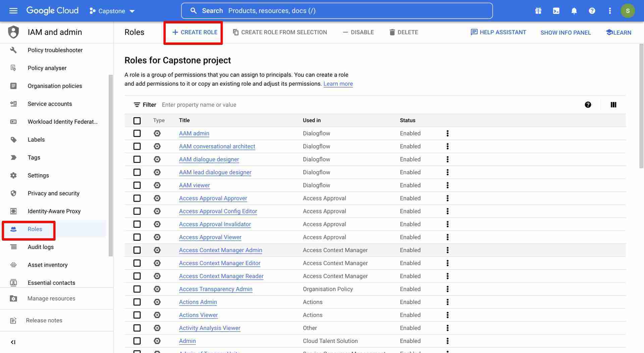Focus the Filter property input field
Viewport: 644px width, 353px height.
coord(369,105)
